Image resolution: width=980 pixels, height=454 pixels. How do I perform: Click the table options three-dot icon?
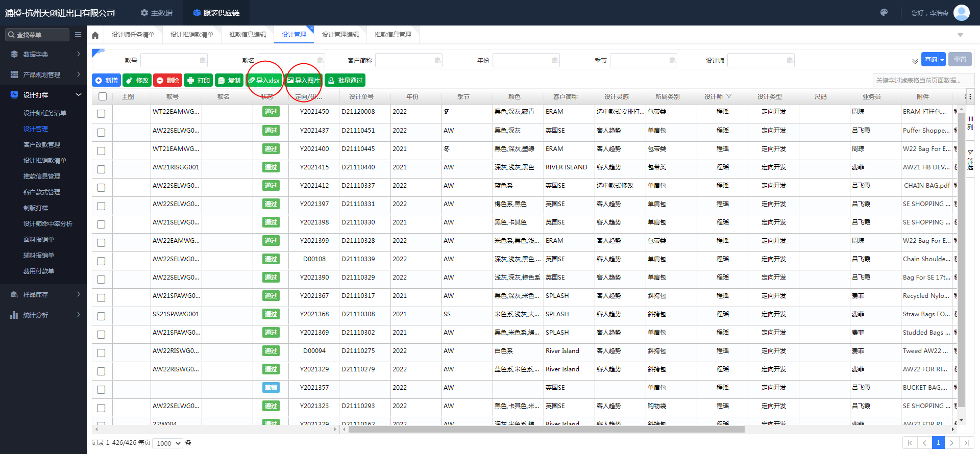(x=970, y=96)
